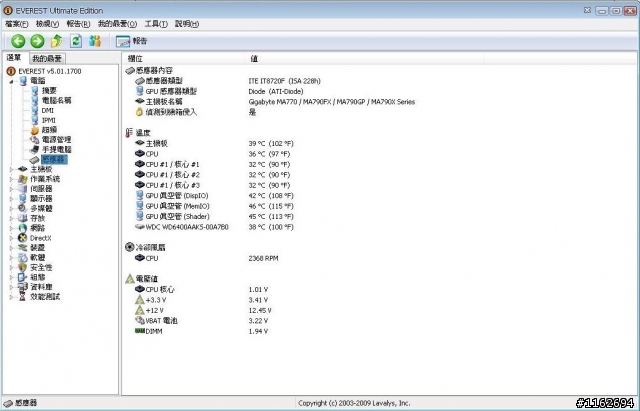Select 電腦名稱 in the tree
Viewport: 640px width, 411px height.
pos(56,100)
